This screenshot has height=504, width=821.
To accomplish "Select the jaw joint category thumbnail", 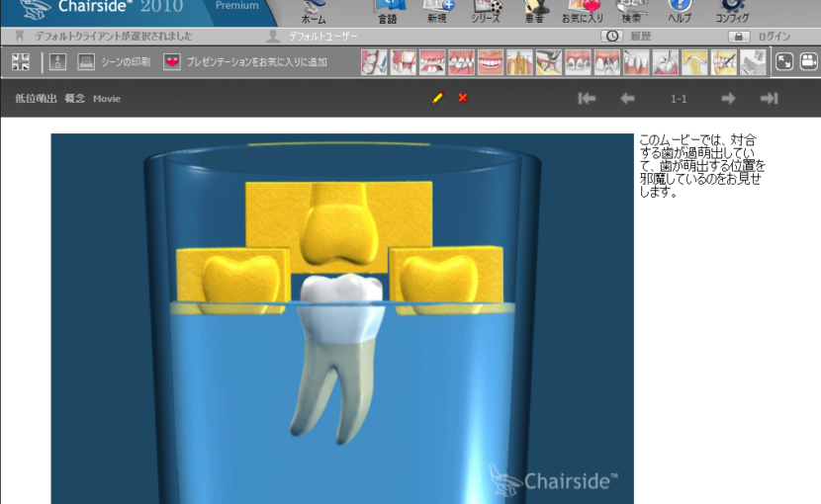I will click(x=694, y=62).
